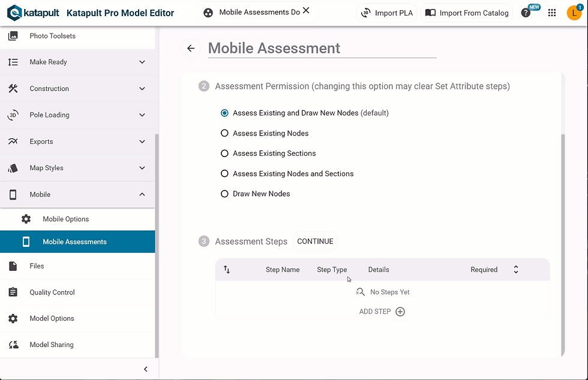Click the Step Name column header
Viewport: 588px width, 380px height.
tap(283, 270)
